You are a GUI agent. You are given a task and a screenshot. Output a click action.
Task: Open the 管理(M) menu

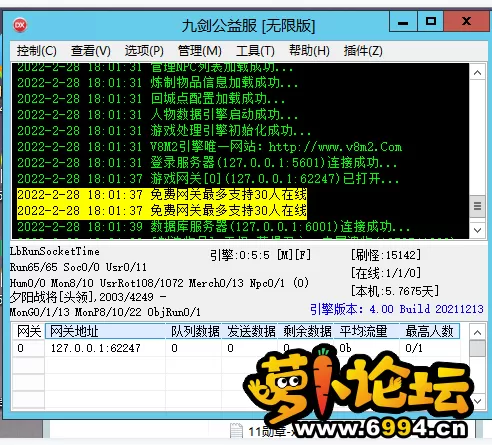click(x=200, y=51)
